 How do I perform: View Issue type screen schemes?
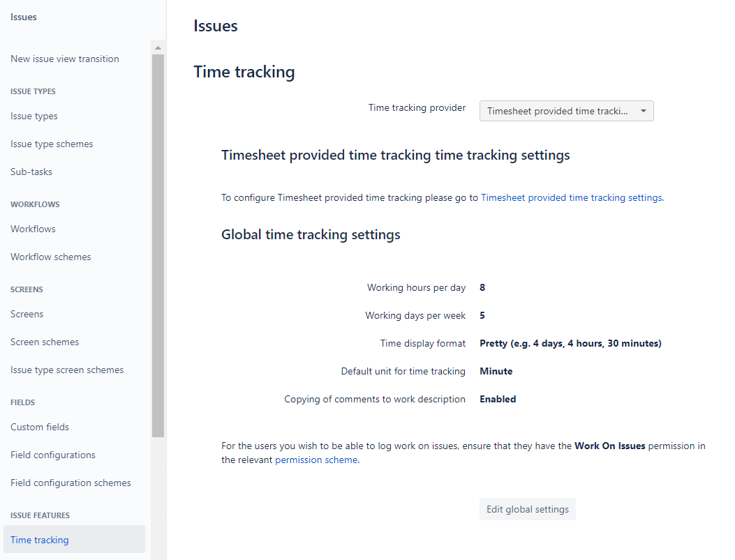[66, 370]
